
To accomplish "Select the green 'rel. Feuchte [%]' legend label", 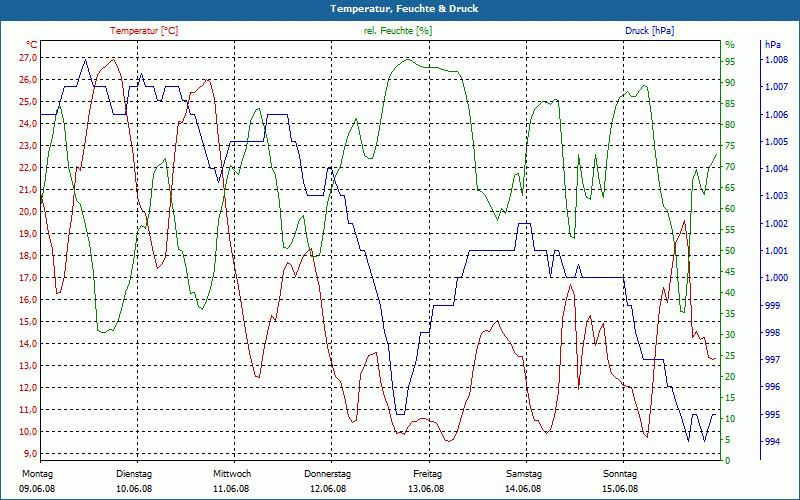I will 397,31.
